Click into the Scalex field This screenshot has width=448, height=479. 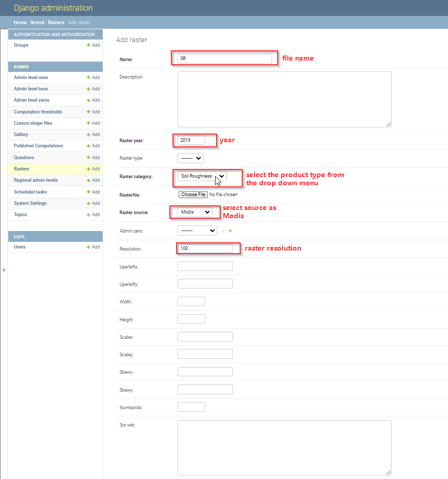coord(205,337)
